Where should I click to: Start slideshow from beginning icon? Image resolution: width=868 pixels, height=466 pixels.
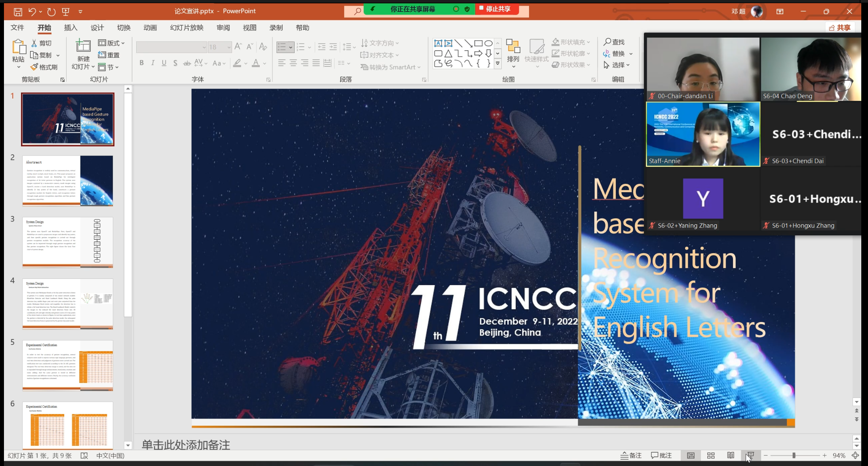pyautogui.click(x=66, y=12)
